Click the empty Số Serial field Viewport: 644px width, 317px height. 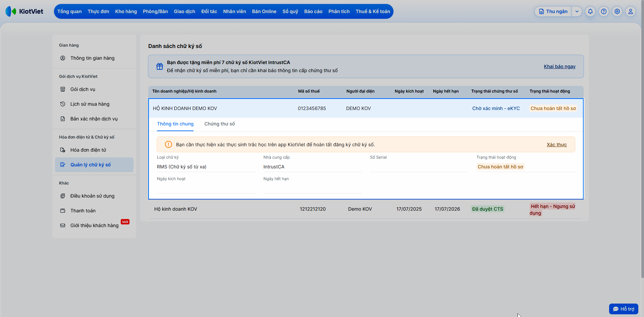tap(419, 167)
